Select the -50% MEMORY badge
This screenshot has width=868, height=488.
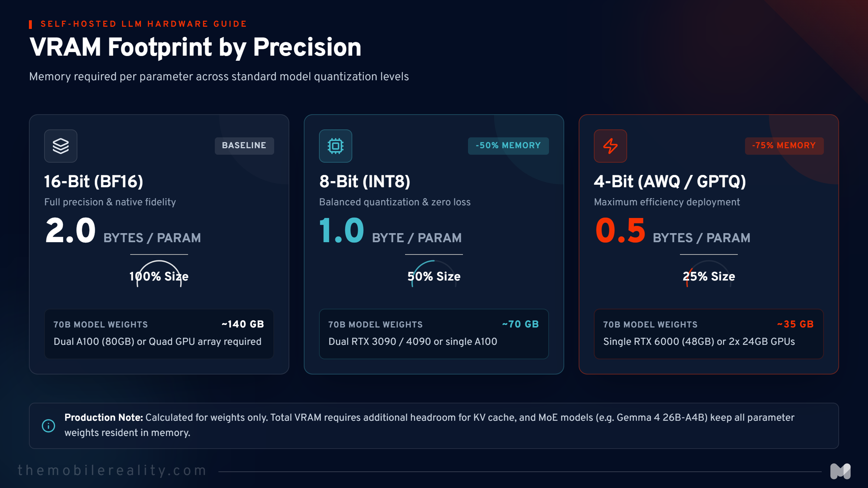[509, 146]
